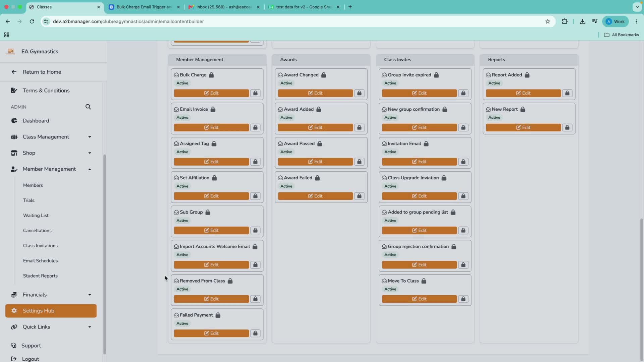
Task: Open Waiting List in the sidebar
Action: [36, 216]
